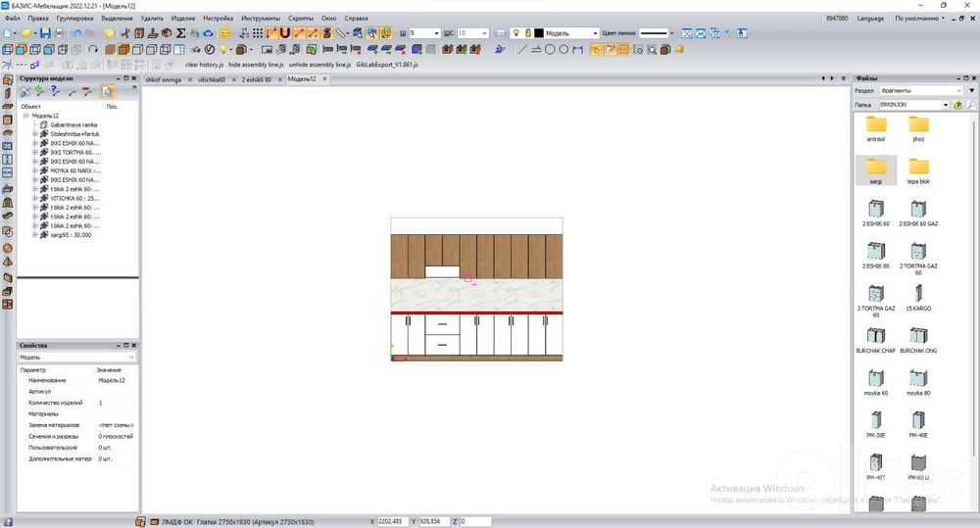
Task: Run the clear history.js script
Action: coord(204,65)
